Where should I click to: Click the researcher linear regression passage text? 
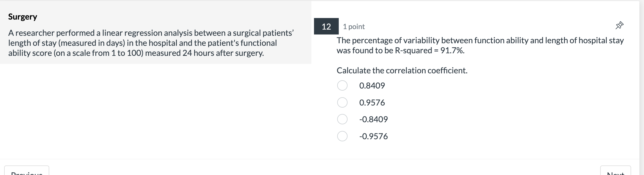(151, 43)
